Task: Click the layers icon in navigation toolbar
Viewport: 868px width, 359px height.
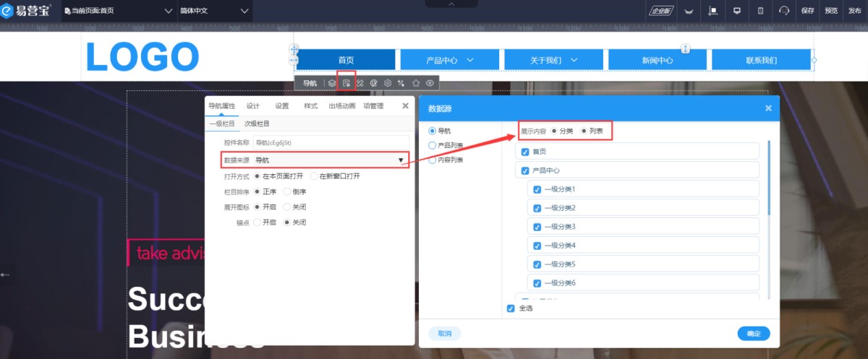Action: pyautogui.click(x=332, y=83)
